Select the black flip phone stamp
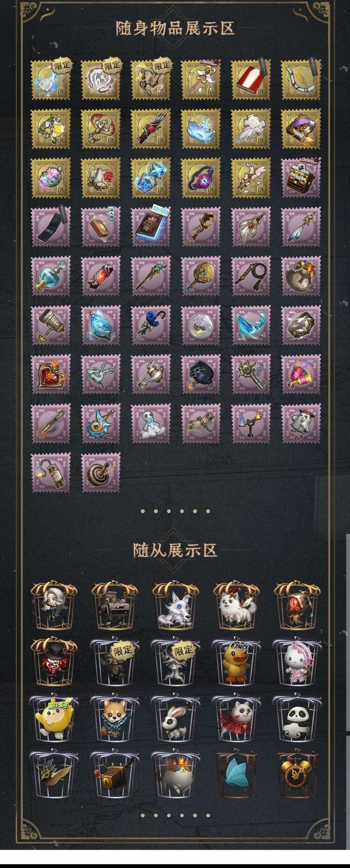Image resolution: width=350 pixels, height=868 pixels. (51, 227)
